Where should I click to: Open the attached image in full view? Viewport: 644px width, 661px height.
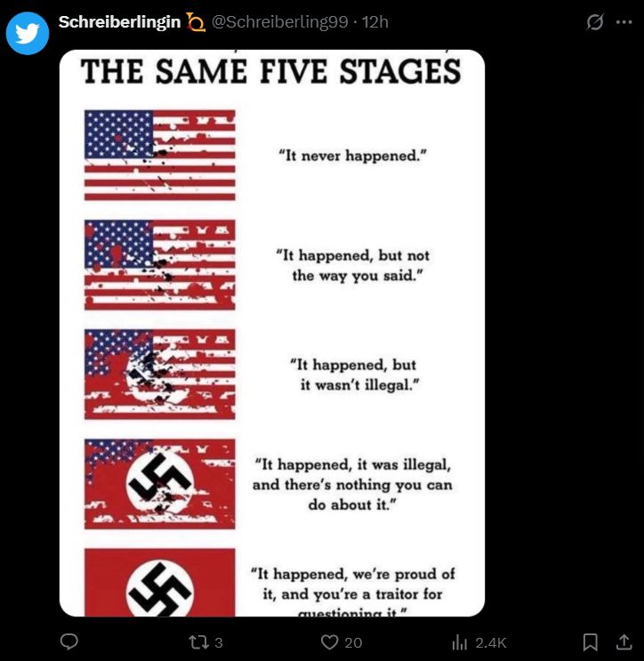(272, 333)
